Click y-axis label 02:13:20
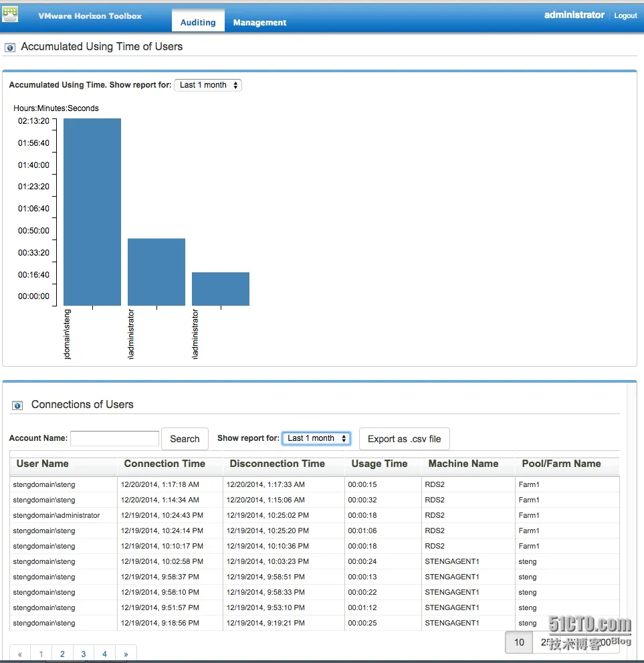Image resolution: width=644 pixels, height=663 pixels. tap(33, 121)
